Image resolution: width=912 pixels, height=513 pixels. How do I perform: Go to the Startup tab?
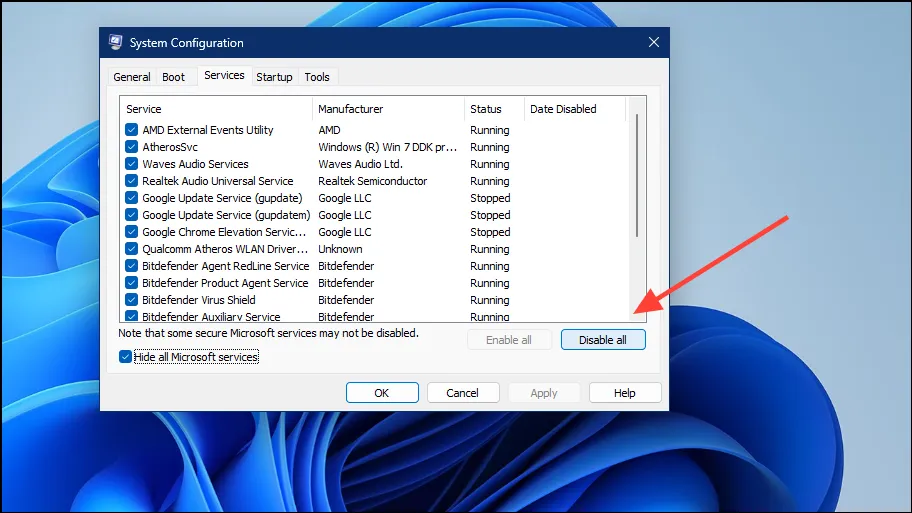click(275, 77)
